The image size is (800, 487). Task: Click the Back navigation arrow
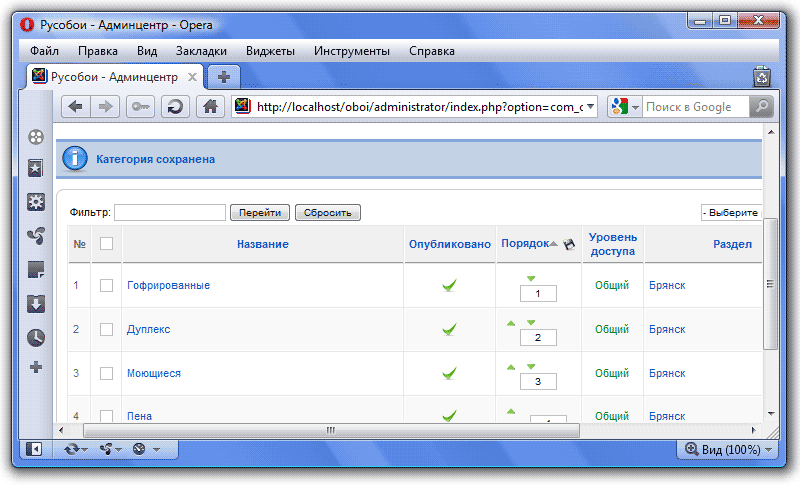75,107
